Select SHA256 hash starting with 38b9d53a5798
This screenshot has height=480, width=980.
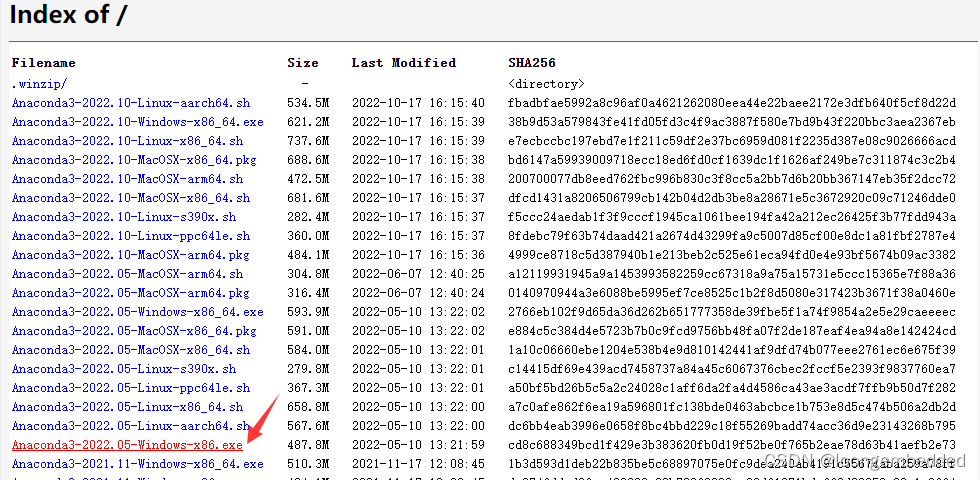[x=732, y=122]
